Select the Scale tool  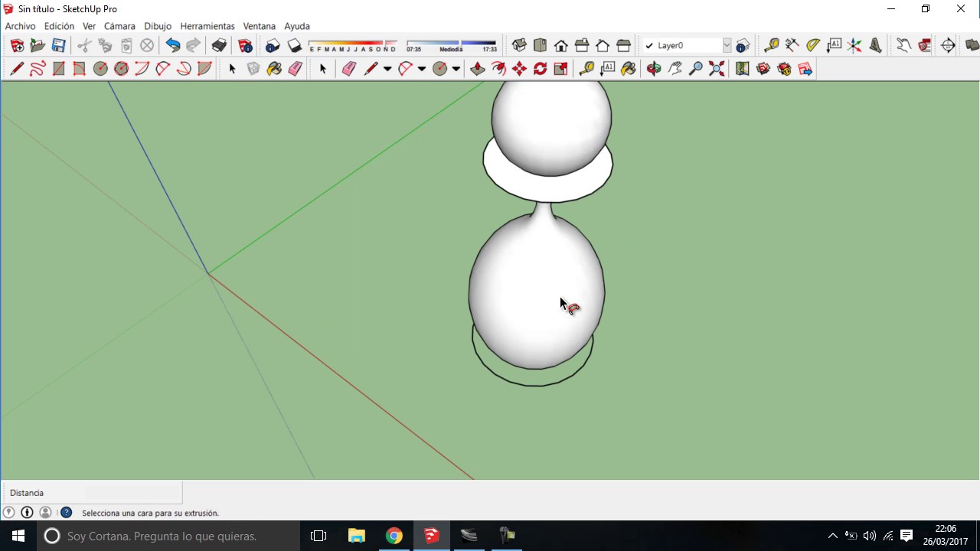560,69
